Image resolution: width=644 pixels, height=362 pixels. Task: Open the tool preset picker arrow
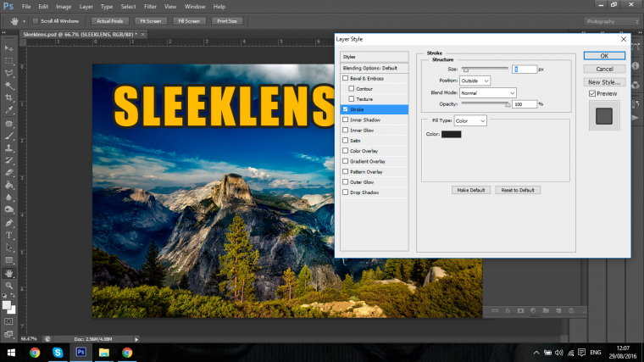click(24, 21)
